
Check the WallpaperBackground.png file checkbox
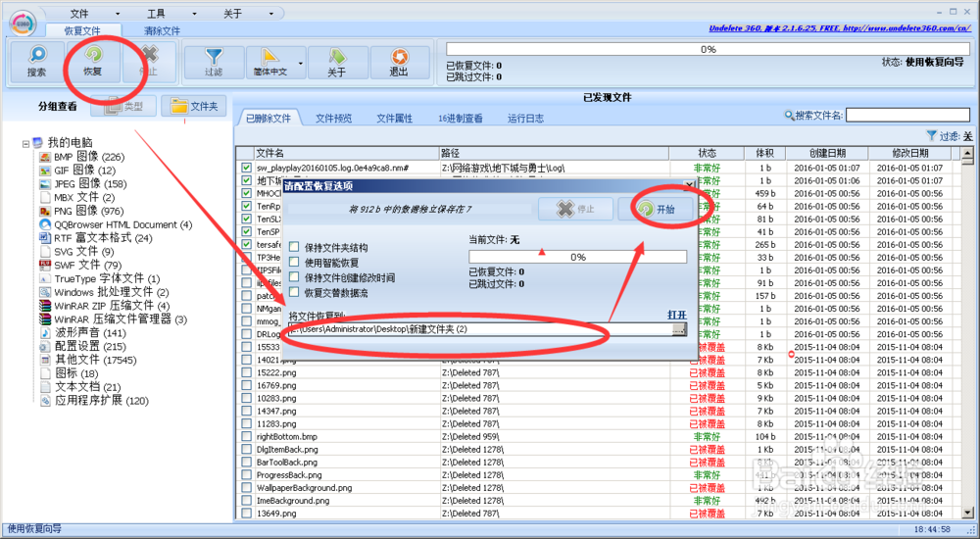pos(246,488)
